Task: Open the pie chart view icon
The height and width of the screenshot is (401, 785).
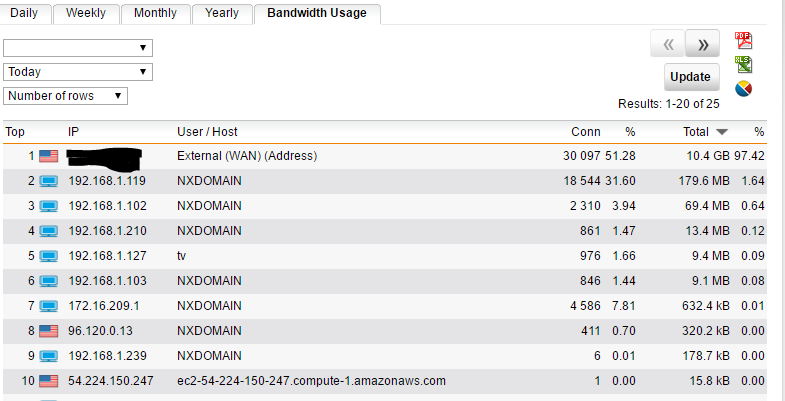Action: pos(743,89)
